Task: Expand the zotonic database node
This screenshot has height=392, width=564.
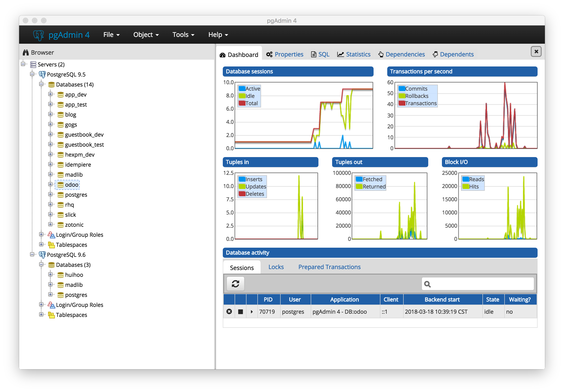Action: 50,224
